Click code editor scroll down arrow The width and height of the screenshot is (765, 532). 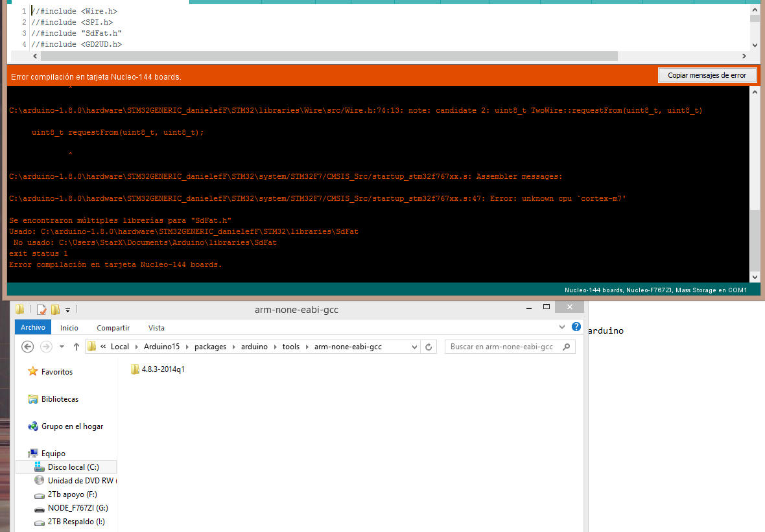pyautogui.click(x=755, y=45)
